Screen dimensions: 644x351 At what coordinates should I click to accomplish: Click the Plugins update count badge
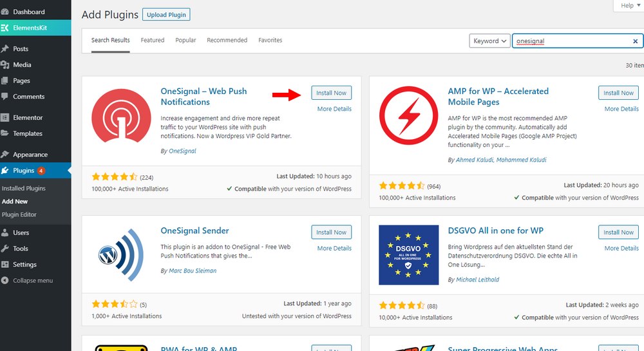(x=41, y=171)
